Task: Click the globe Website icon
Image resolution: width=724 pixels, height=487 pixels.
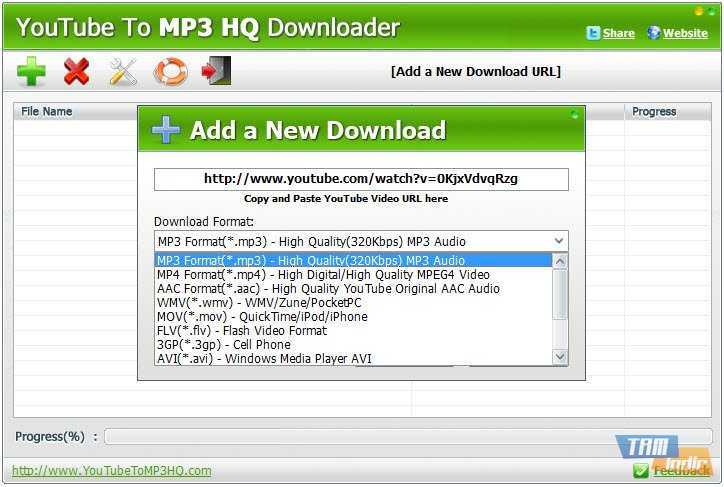Action: (x=653, y=32)
